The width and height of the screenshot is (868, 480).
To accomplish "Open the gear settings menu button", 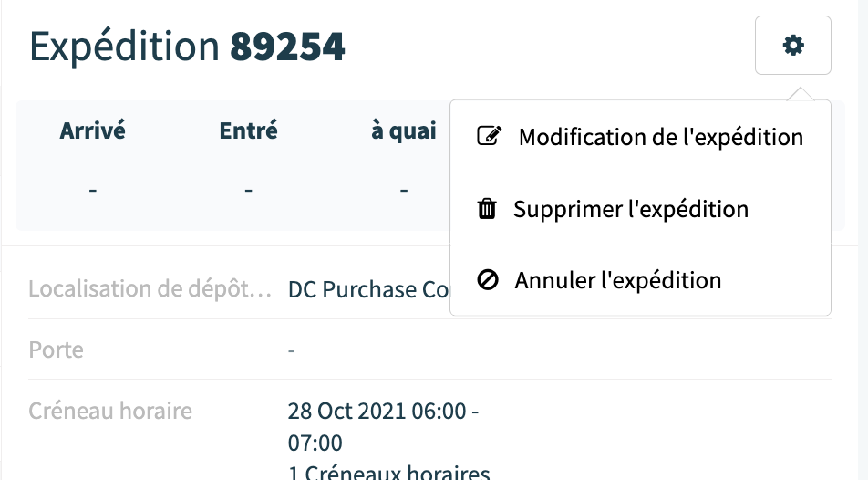I will pos(792,45).
